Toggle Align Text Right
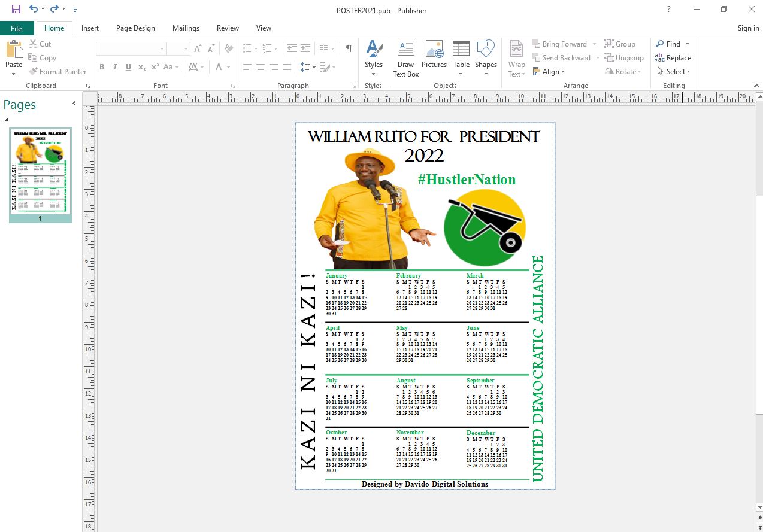 point(274,67)
